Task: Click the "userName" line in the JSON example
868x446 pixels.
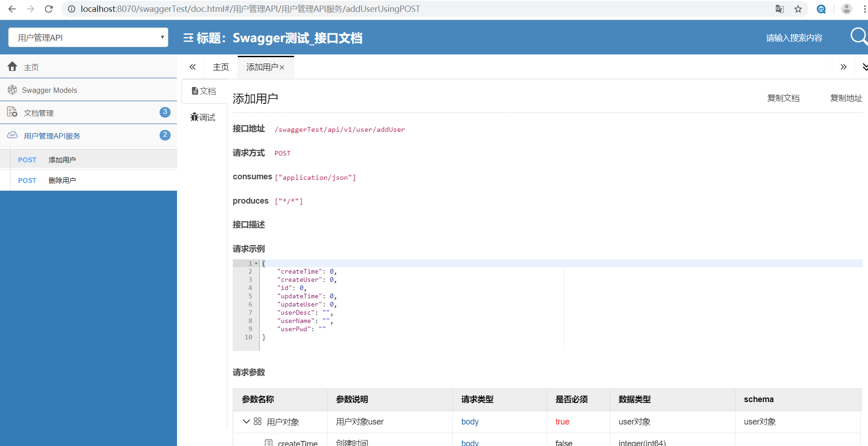Action: tap(305, 321)
